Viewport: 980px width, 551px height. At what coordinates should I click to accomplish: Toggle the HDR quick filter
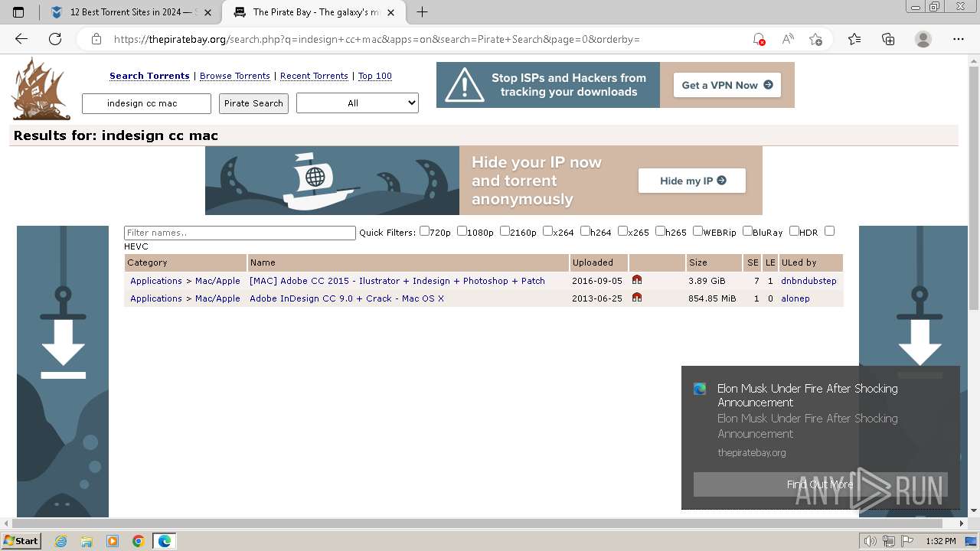(794, 231)
